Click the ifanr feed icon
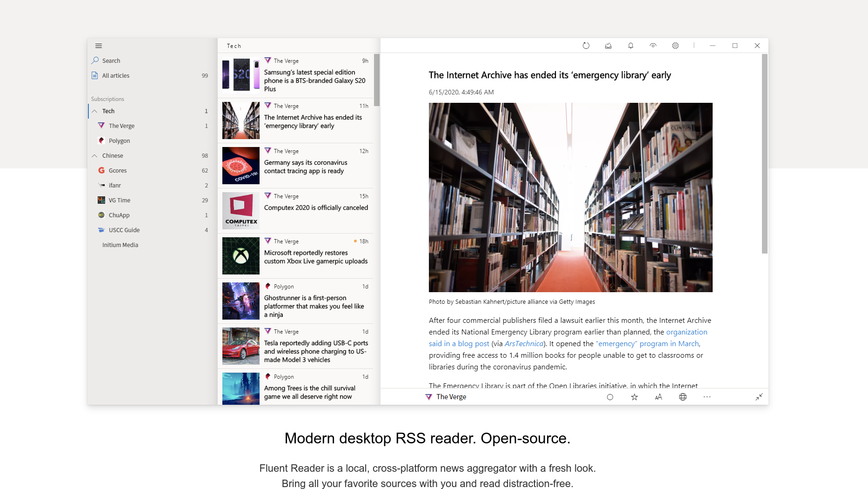This screenshot has height=495, width=868. coord(101,186)
